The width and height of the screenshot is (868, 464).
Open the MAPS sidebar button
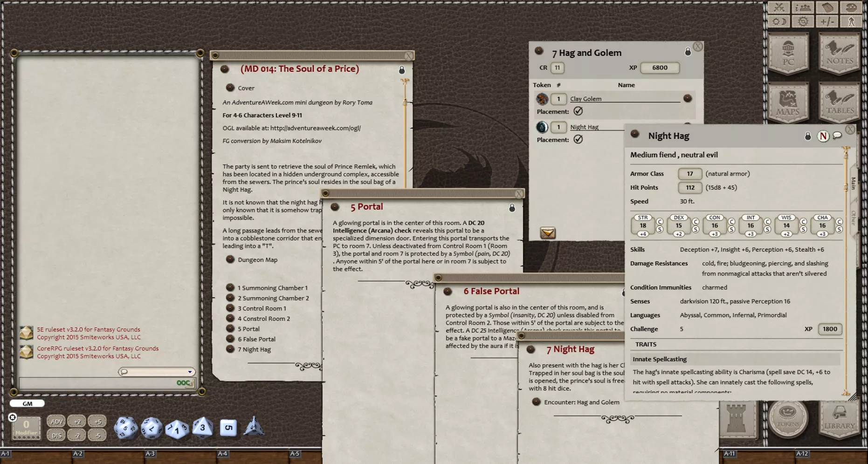point(788,102)
